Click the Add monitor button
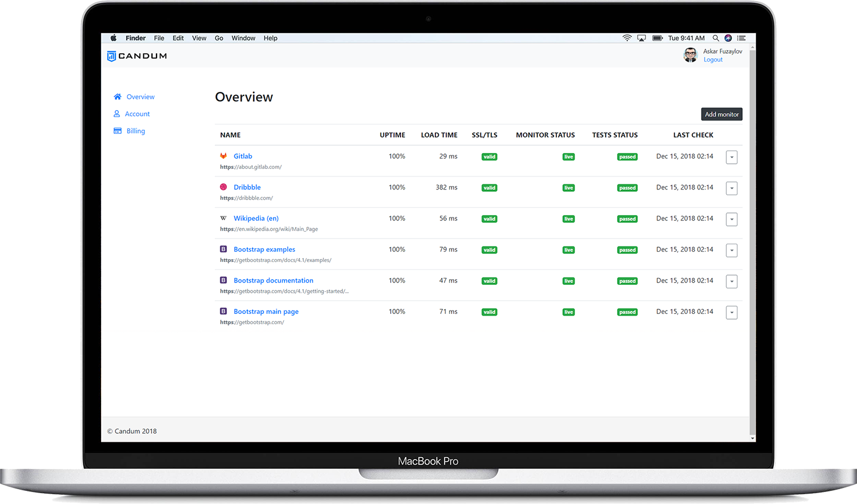This screenshot has height=504, width=857. pos(722,114)
